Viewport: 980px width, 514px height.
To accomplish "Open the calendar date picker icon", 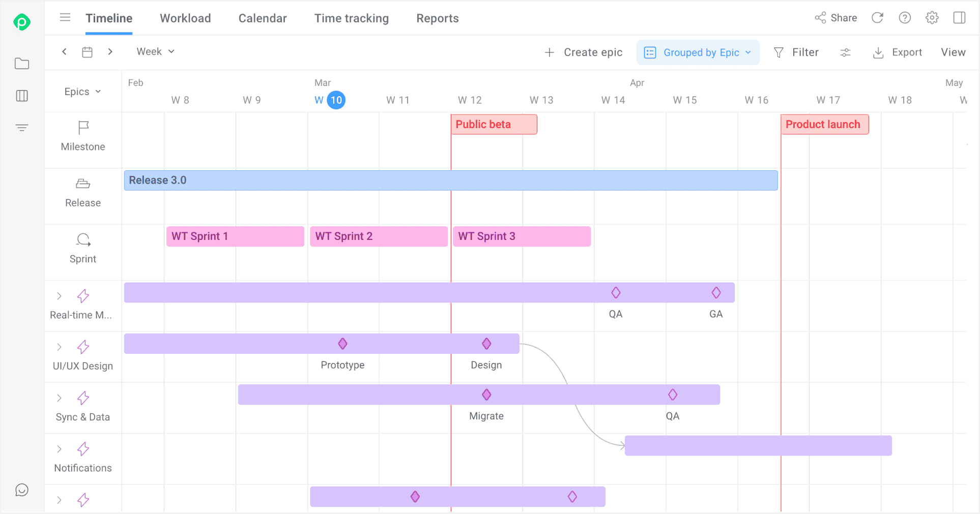I will (x=88, y=52).
